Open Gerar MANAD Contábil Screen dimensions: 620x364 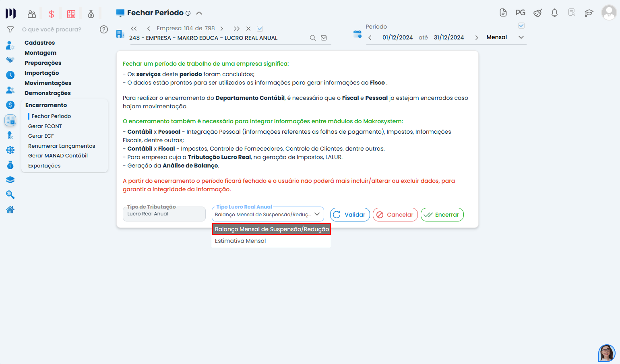pyautogui.click(x=58, y=156)
